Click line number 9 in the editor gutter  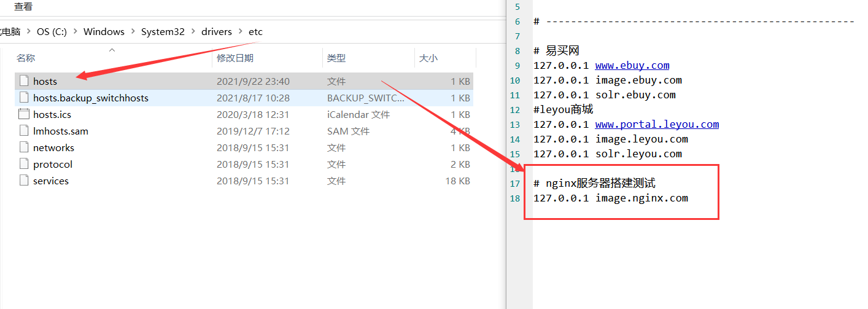click(x=517, y=65)
